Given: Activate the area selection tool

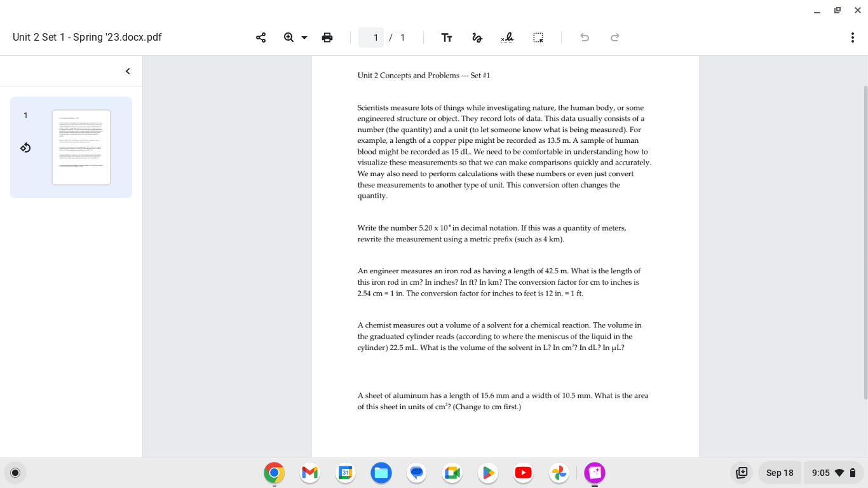Looking at the screenshot, I should [x=538, y=37].
